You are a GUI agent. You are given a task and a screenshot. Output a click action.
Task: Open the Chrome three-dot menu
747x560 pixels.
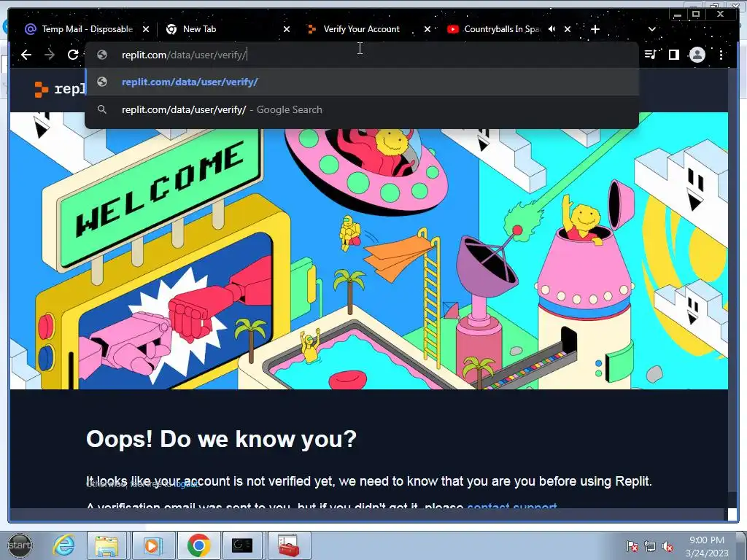[x=721, y=55]
